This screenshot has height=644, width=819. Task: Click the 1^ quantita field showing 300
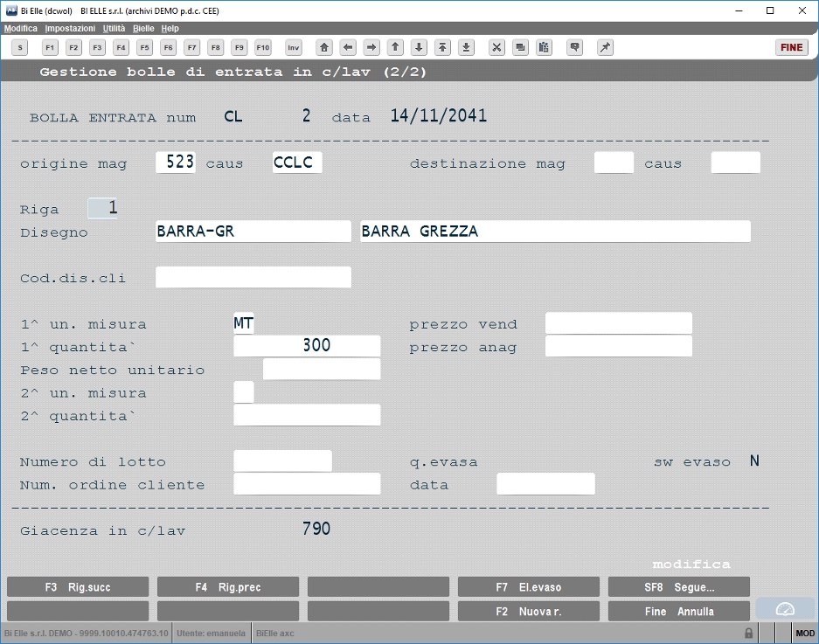coord(307,346)
